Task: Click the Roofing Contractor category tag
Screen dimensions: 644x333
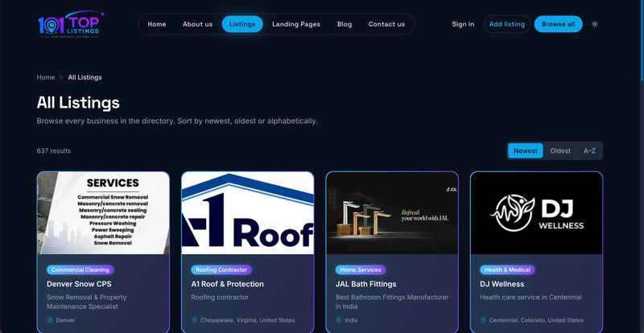Action: (x=221, y=269)
